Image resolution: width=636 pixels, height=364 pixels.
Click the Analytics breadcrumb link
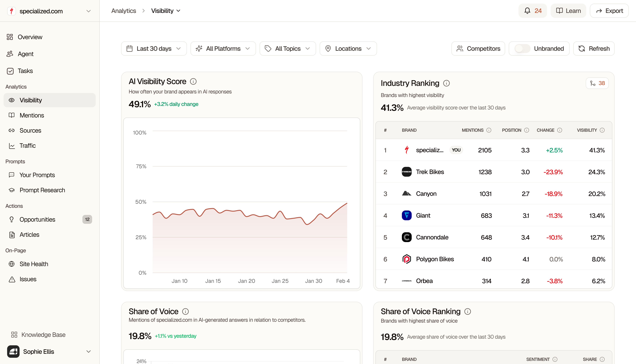[x=123, y=11]
